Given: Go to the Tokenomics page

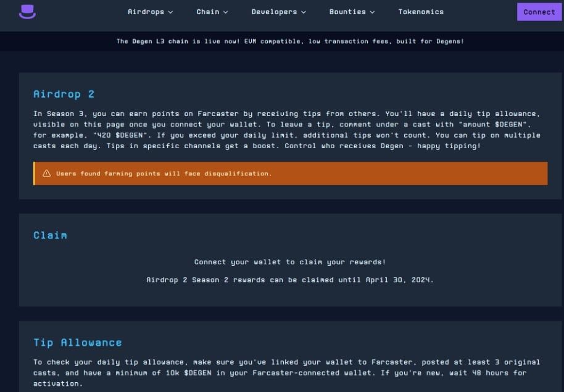Looking at the screenshot, I should [x=421, y=12].
